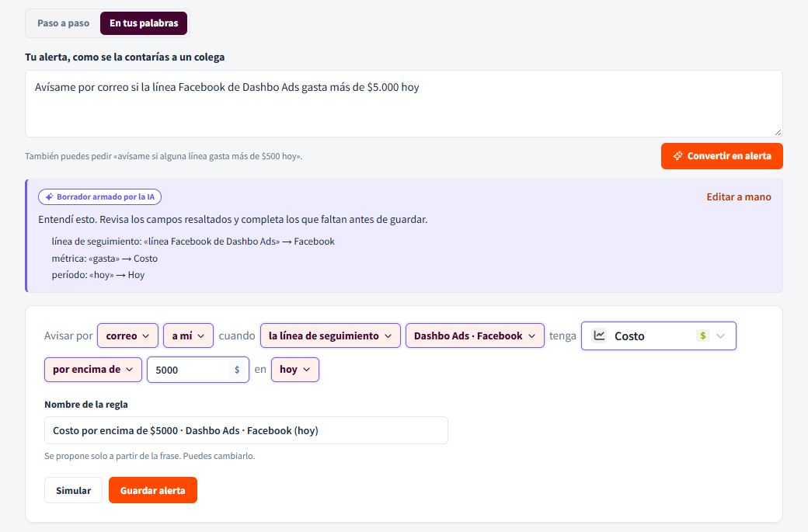Click the Borrador armado por la IA badge
The image size is (808, 532).
(x=100, y=196)
